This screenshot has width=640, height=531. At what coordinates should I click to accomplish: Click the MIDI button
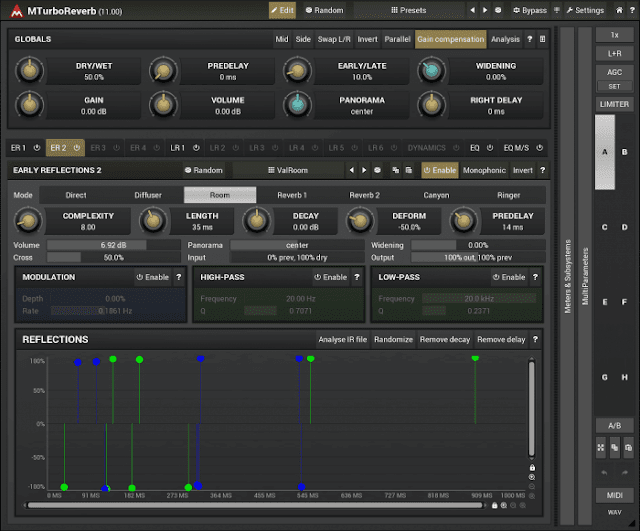click(x=614, y=495)
